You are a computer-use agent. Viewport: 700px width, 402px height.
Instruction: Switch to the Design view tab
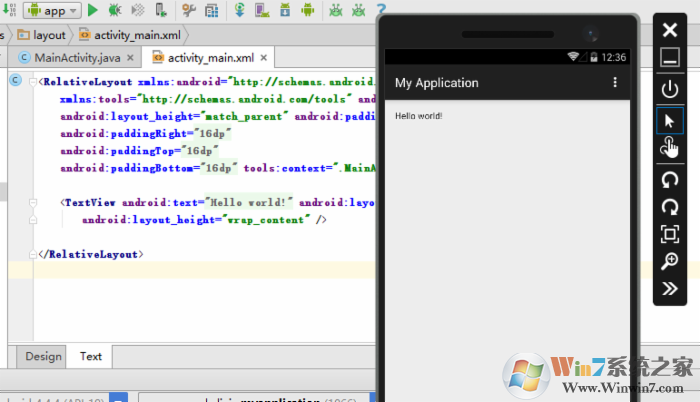pyautogui.click(x=43, y=356)
